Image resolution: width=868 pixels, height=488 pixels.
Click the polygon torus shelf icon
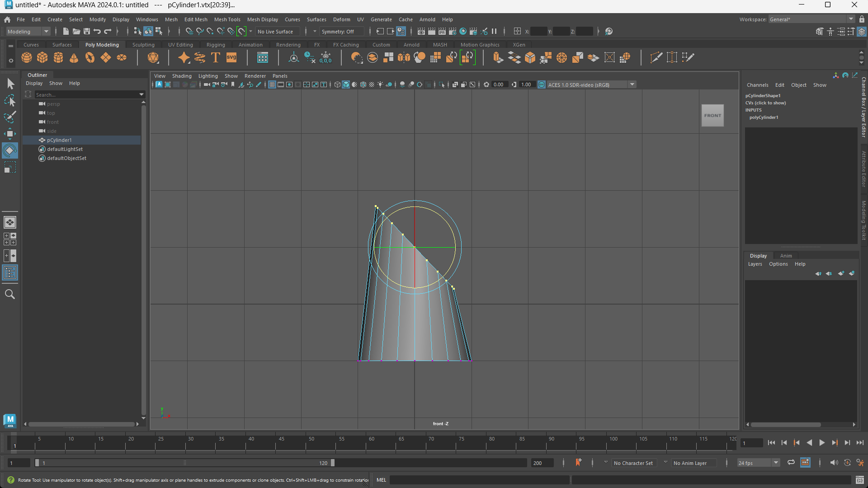(x=90, y=58)
